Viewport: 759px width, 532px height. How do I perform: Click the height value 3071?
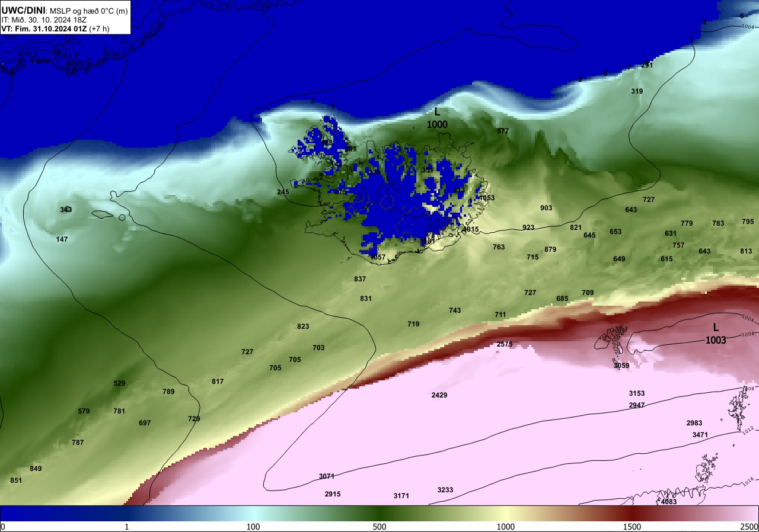[x=327, y=476]
